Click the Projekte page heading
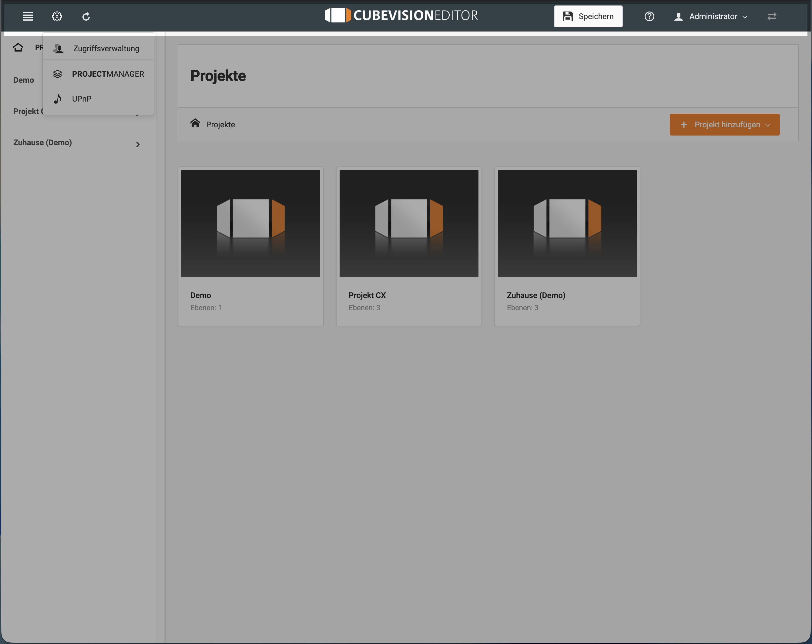Image resolution: width=812 pixels, height=644 pixels. (218, 76)
